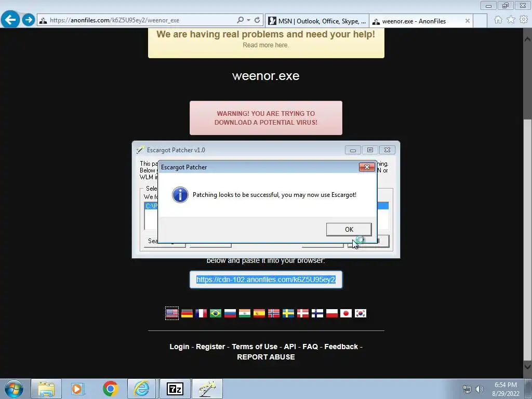Image resolution: width=532 pixels, height=399 pixels.
Task: Select the Brazilian flag language
Action: pyautogui.click(x=216, y=313)
